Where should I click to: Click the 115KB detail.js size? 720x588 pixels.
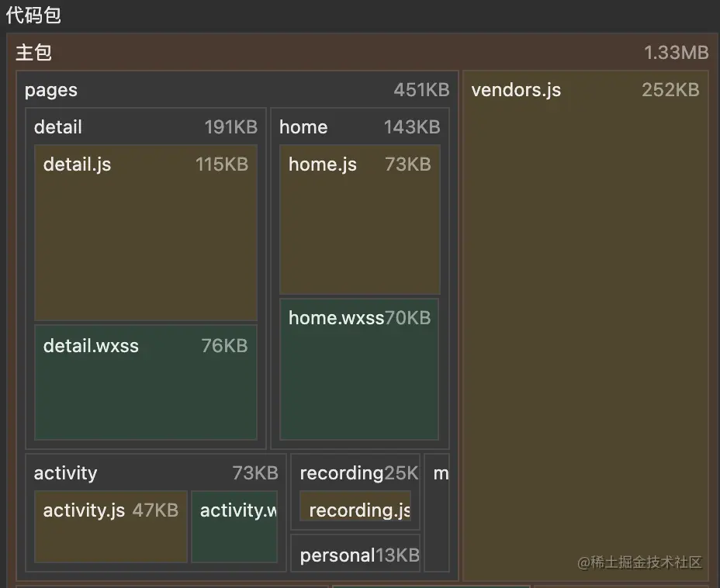[222, 164]
